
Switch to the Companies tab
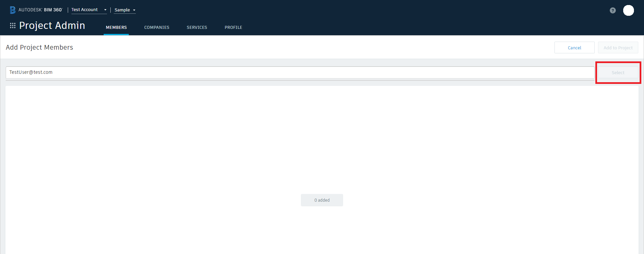click(x=157, y=28)
